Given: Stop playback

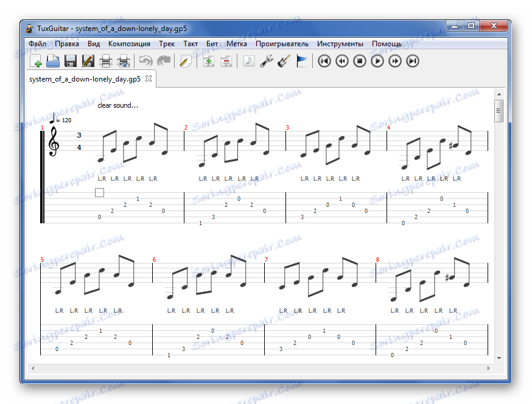Looking at the screenshot, I should click(360, 61).
